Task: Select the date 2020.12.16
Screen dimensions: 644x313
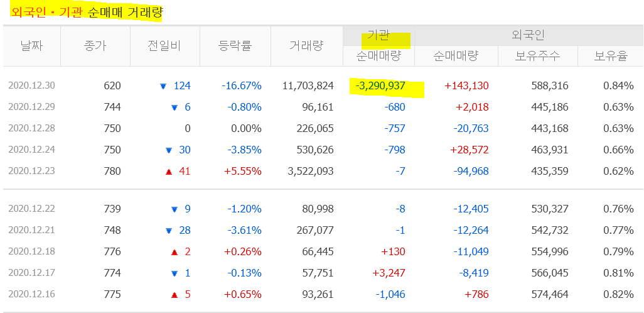Action: (x=31, y=294)
